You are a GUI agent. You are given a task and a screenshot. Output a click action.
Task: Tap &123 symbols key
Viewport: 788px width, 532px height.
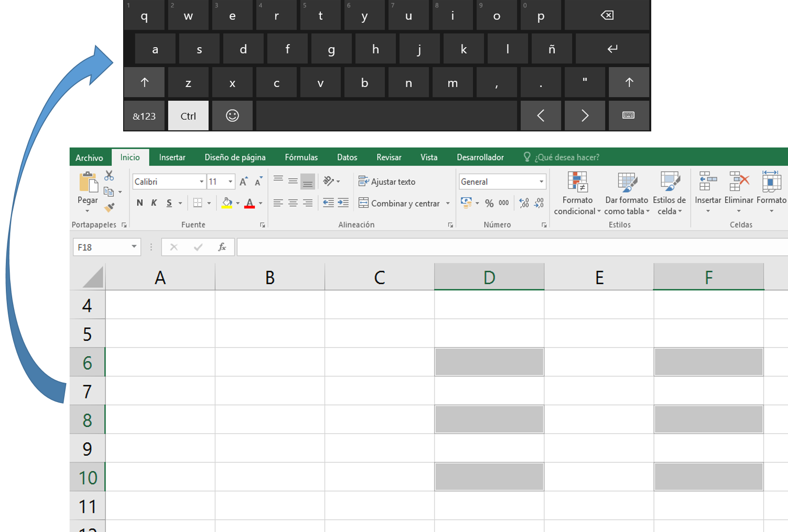point(144,116)
